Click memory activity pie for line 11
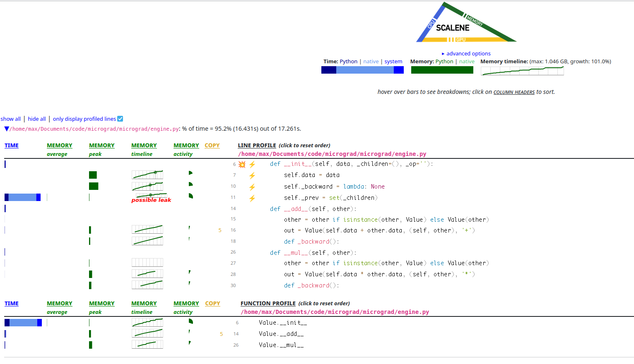 click(x=190, y=196)
